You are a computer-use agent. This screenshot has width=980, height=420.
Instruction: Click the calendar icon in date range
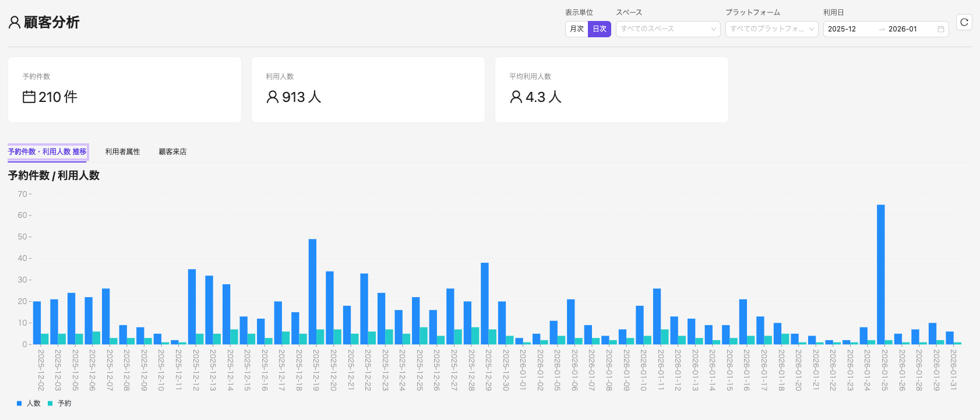(940, 29)
